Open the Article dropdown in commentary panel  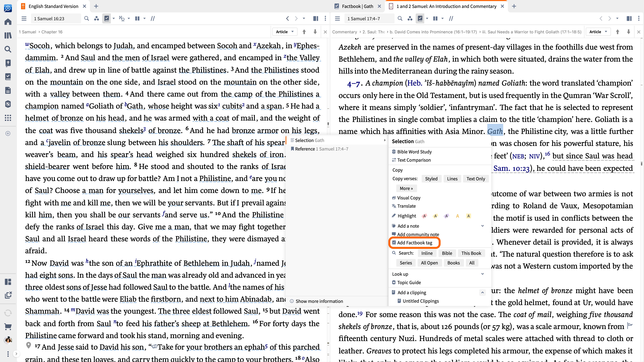tap(598, 32)
